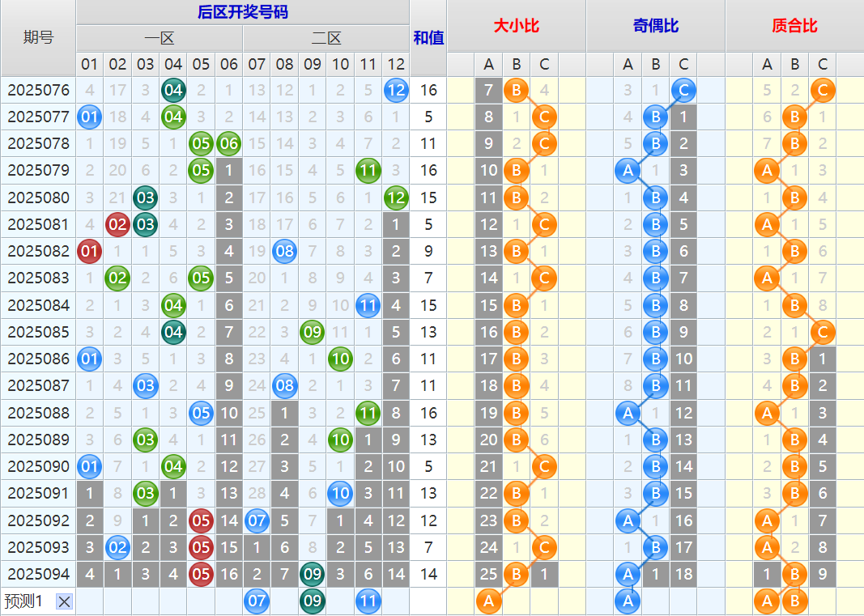Click red ball 05 in period 2025093
The width and height of the screenshot is (864, 616).
point(201,547)
